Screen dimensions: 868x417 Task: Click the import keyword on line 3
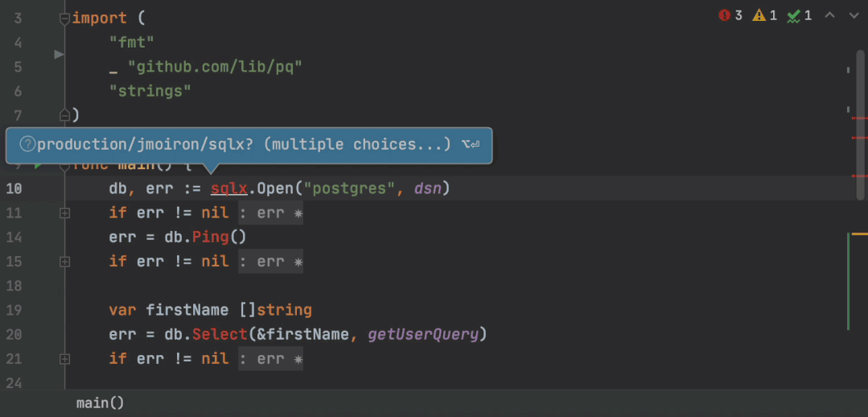100,19
